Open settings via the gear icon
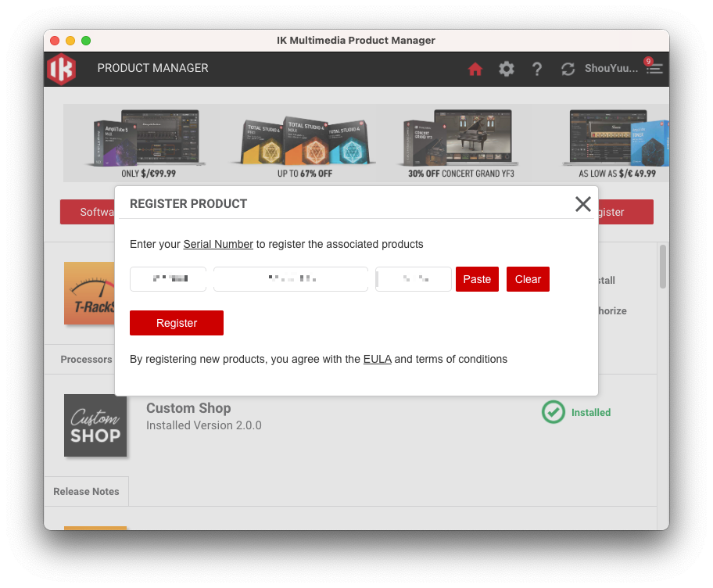The width and height of the screenshot is (713, 588). (x=506, y=69)
